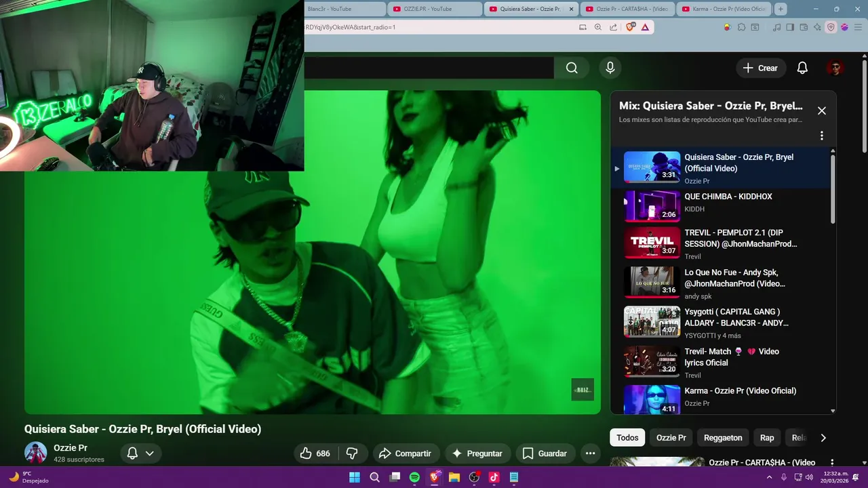Share video using Compartir button
The height and width of the screenshot is (488, 868).
pyautogui.click(x=405, y=453)
